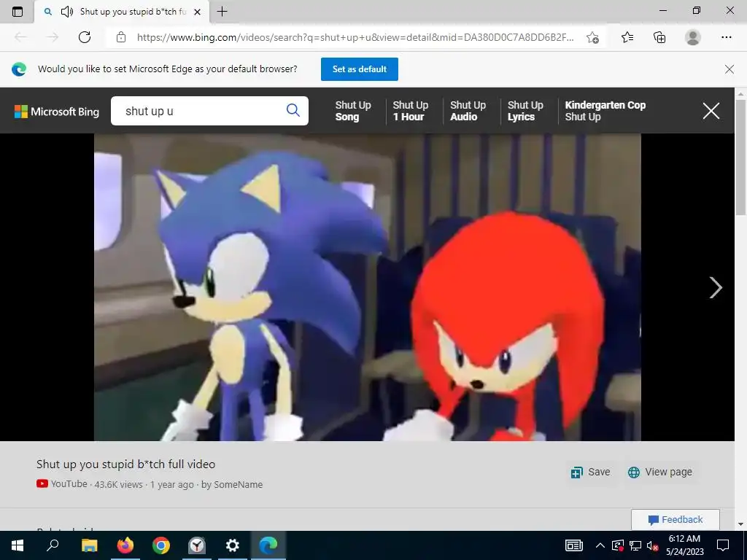Click the Microsoft Bing logo

(x=57, y=112)
